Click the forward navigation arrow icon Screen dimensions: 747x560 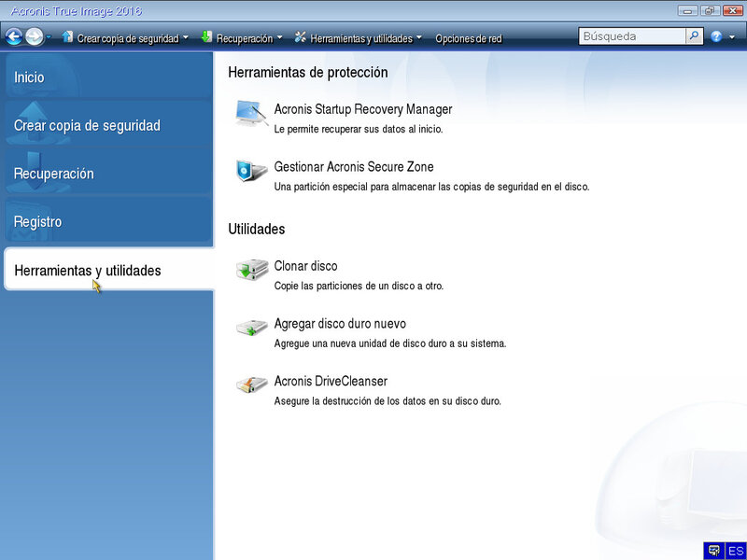click(x=34, y=36)
